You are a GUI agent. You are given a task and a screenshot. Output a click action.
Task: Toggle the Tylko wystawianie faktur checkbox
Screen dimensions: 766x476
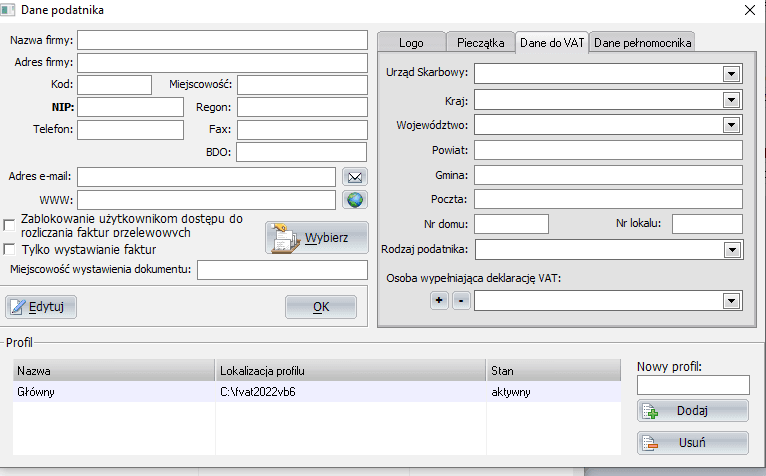click(x=10, y=249)
